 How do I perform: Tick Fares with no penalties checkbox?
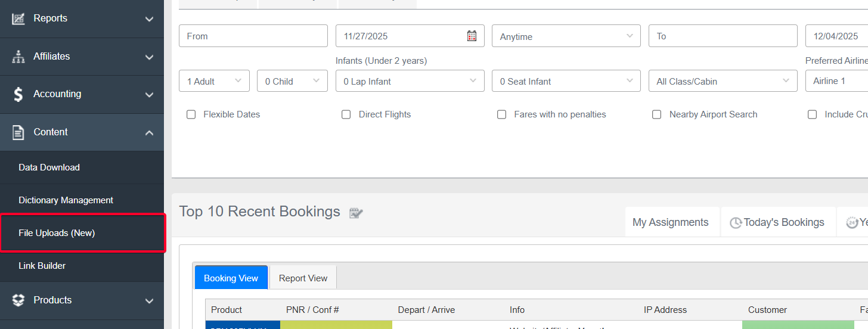tap(502, 114)
